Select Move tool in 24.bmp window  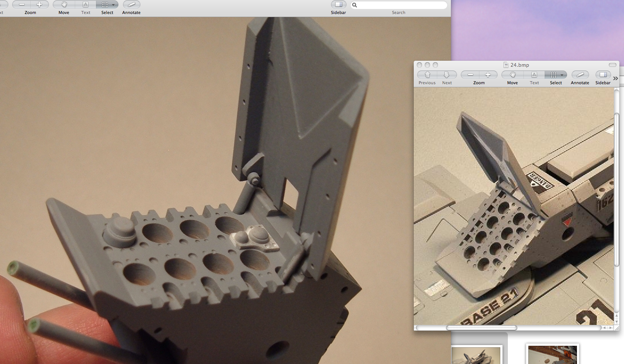pyautogui.click(x=512, y=75)
